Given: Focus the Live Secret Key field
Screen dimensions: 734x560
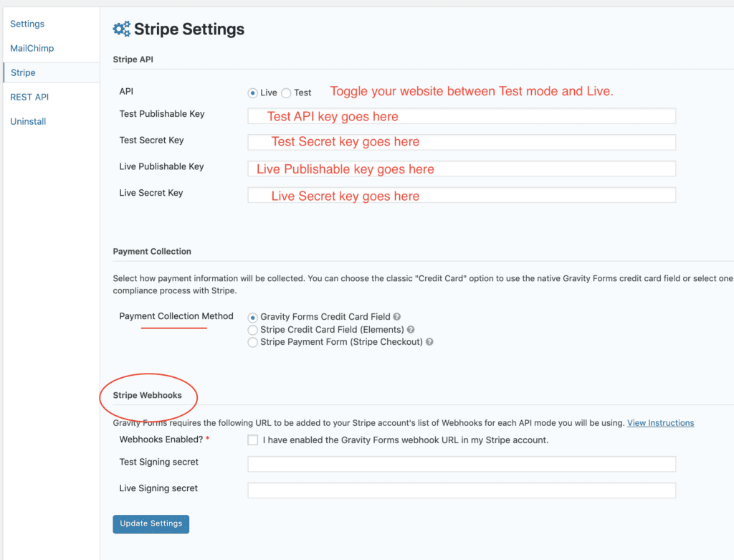Looking at the screenshot, I should (x=462, y=195).
